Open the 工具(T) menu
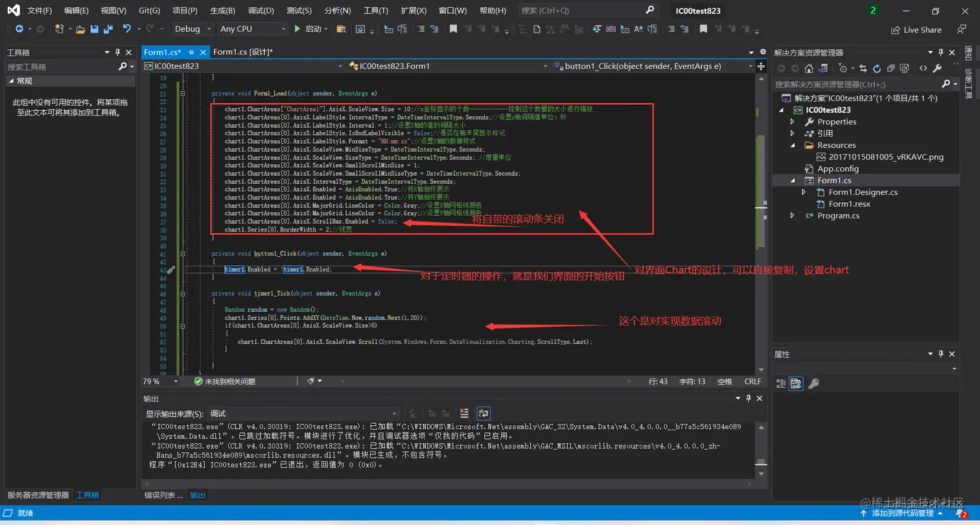The image size is (980, 525). (375, 11)
